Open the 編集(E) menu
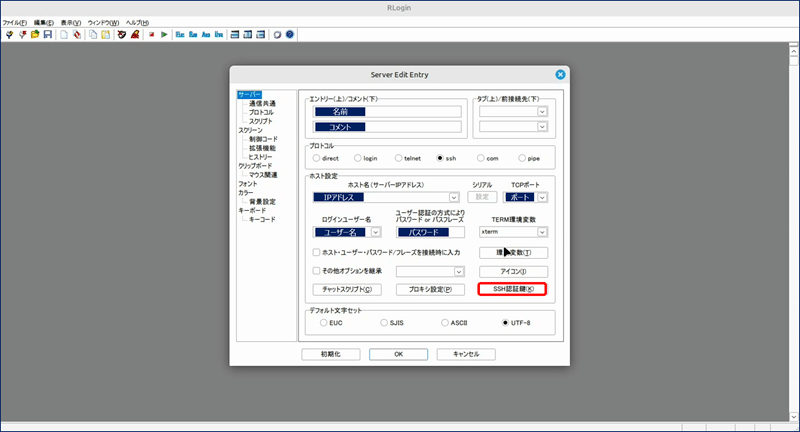The image size is (800, 432). click(44, 23)
